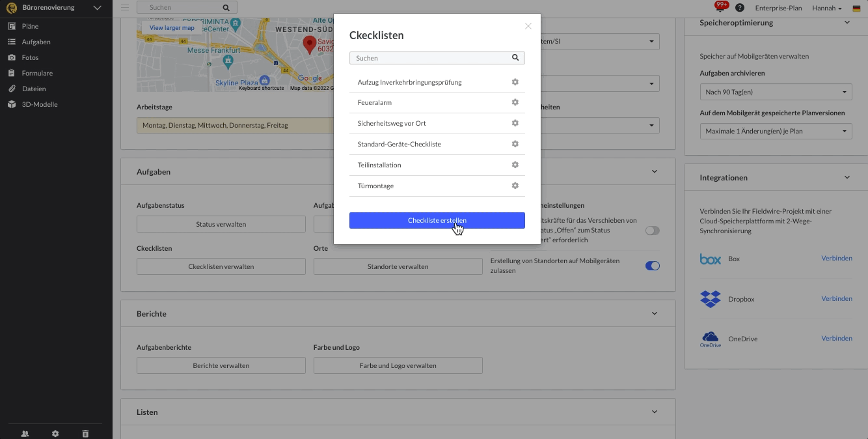Select the Feueralarm checklist row
This screenshot has width=868, height=439.
(437, 102)
